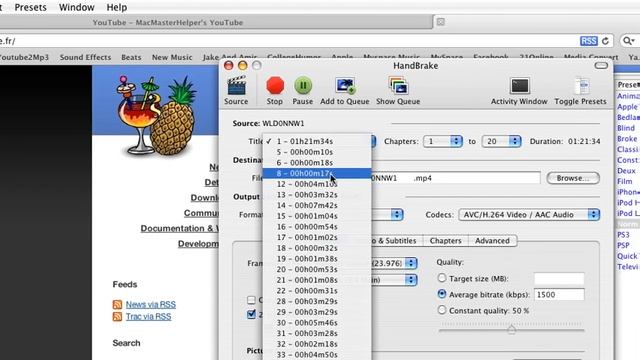
Task: Select title 33 - 00h04m50s
Action: click(x=317, y=355)
